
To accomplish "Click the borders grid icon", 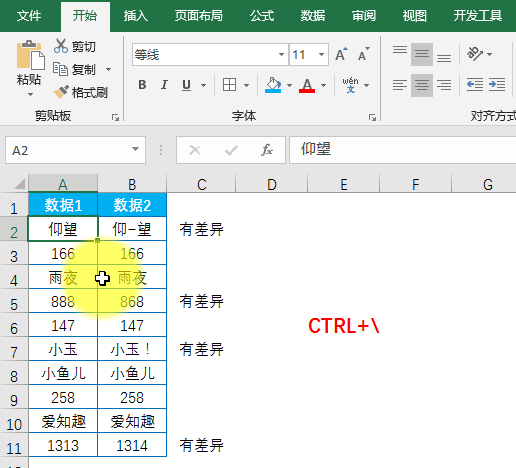I will click(229, 85).
